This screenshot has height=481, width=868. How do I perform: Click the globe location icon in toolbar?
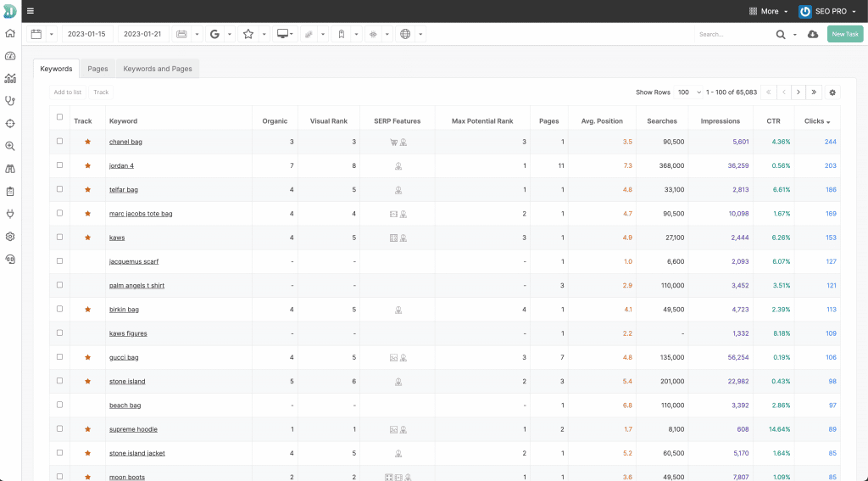[x=405, y=34]
